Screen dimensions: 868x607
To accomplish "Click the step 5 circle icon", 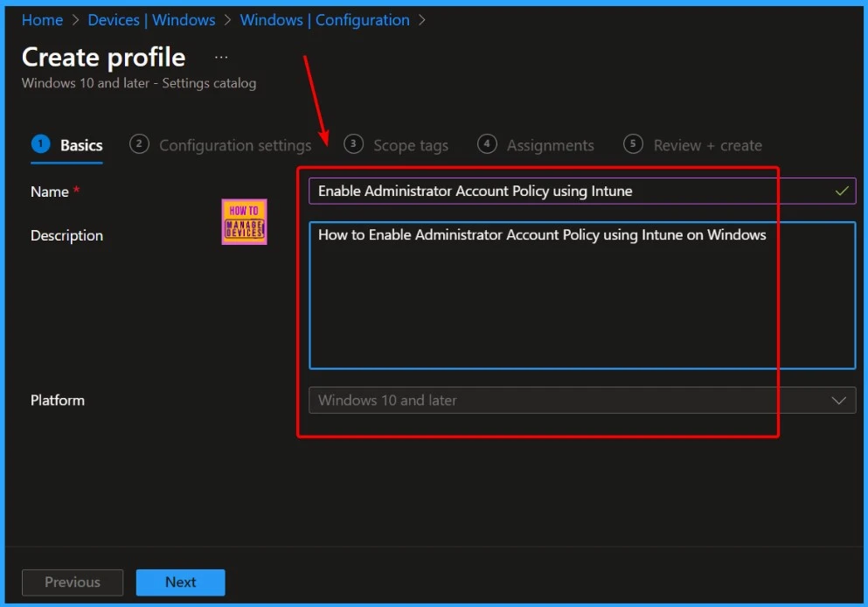I will 633,144.
